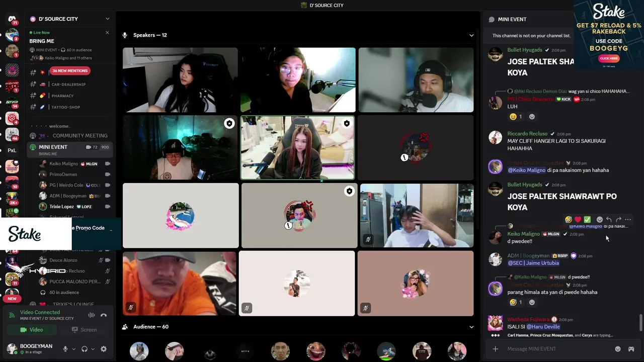Click the video camera icon in MINI EVENT row

click(89, 147)
